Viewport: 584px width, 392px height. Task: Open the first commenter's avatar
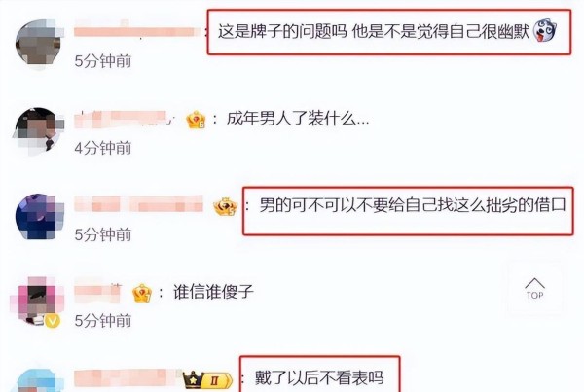click(39, 44)
